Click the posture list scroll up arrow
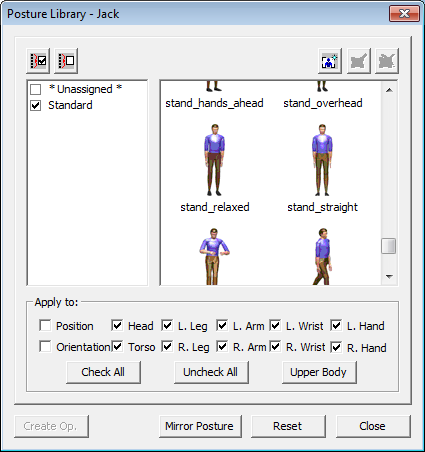Image resolution: width=425 pixels, height=452 pixels. point(389,90)
